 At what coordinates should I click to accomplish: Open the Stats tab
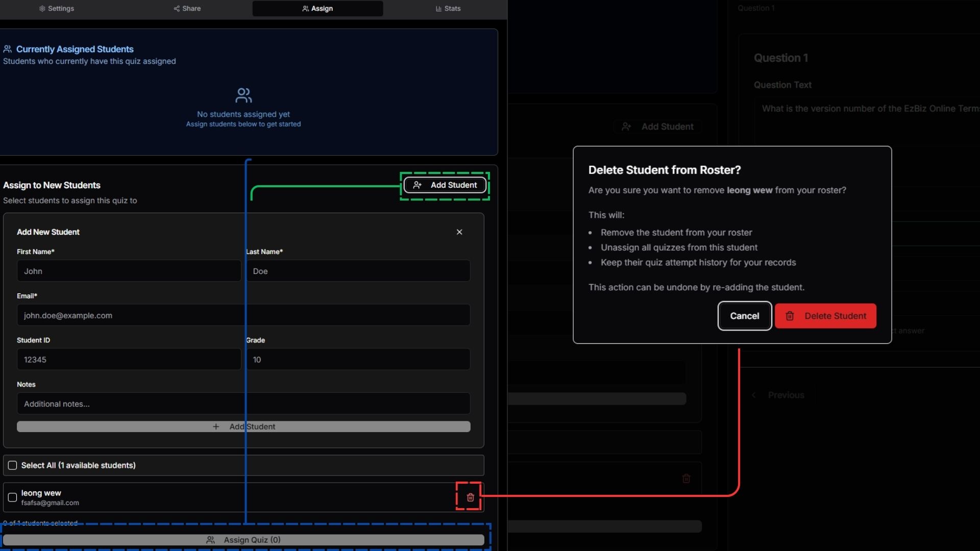click(448, 8)
